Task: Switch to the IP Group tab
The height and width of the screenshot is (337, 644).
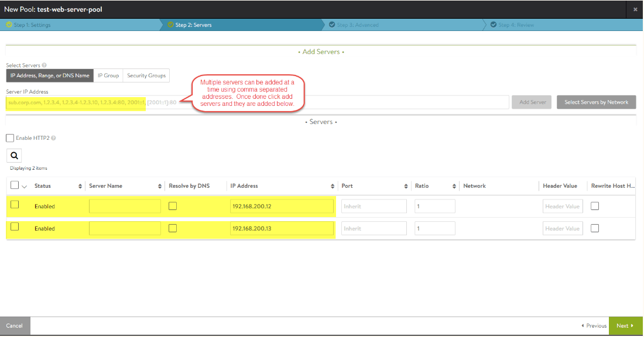Action: (108, 75)
